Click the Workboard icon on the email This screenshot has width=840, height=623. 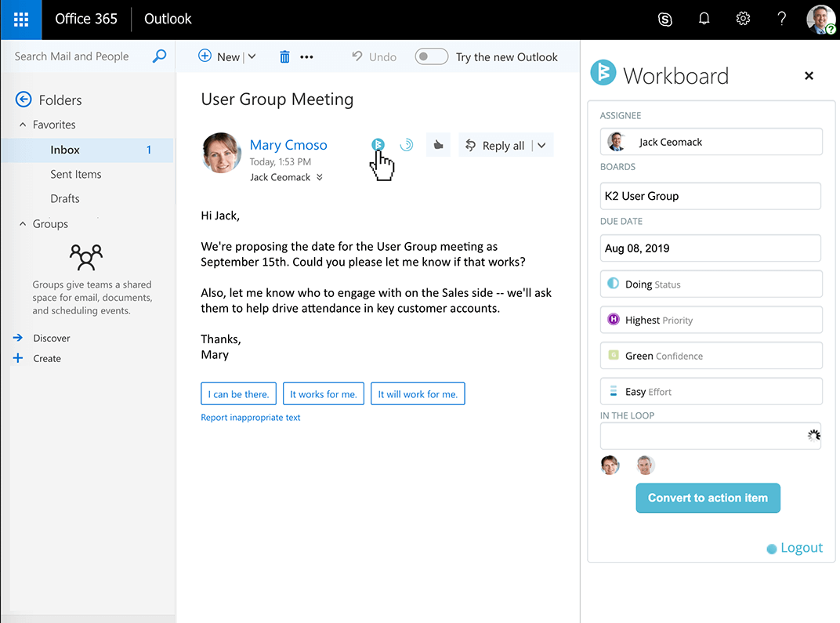click(378, 144)
